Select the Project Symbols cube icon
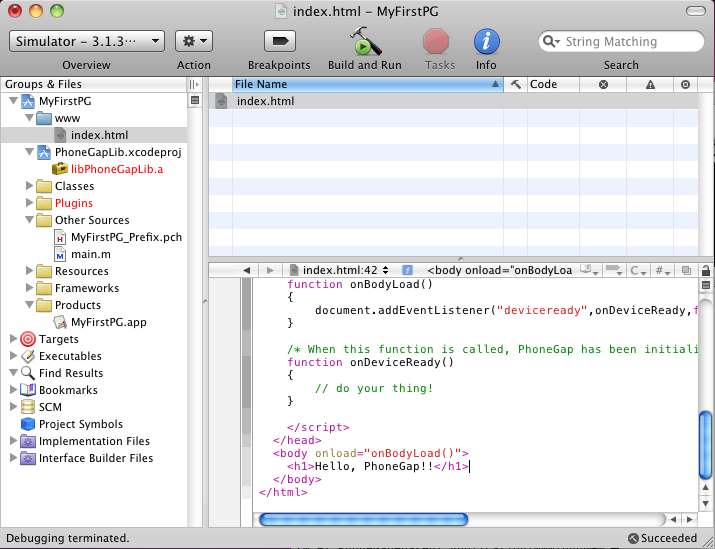Image resolution: width=715 pixels, height=549 pixels. pos(28,424)
